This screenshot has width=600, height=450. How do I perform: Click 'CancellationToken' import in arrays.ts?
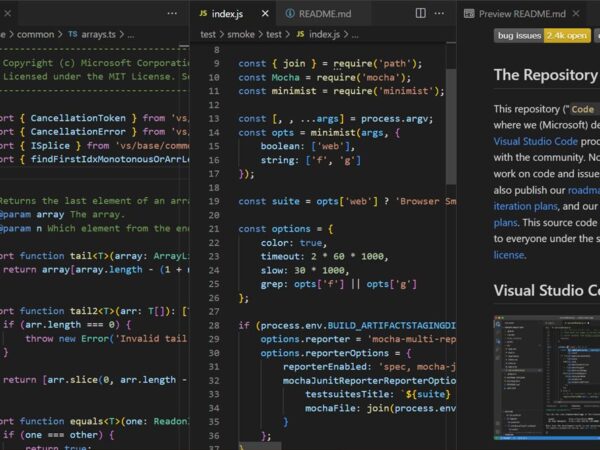pyautogui.click(x=78, y=118)
